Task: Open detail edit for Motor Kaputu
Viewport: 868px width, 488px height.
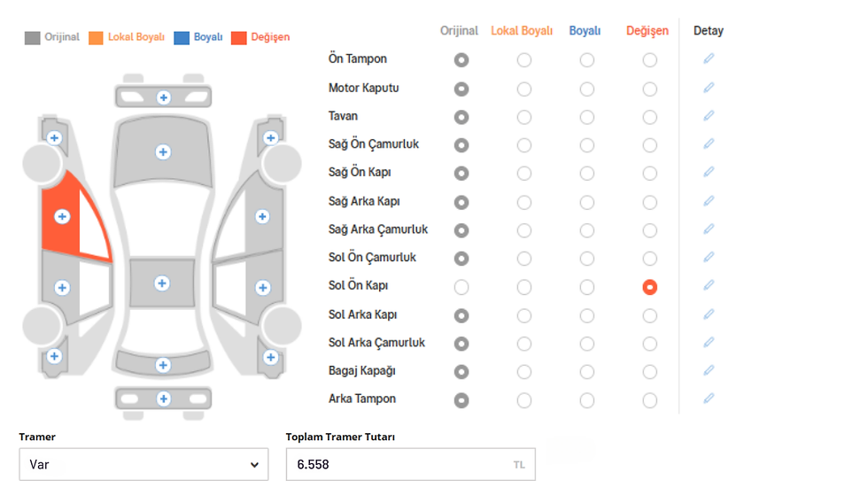Action: (709, 88)
